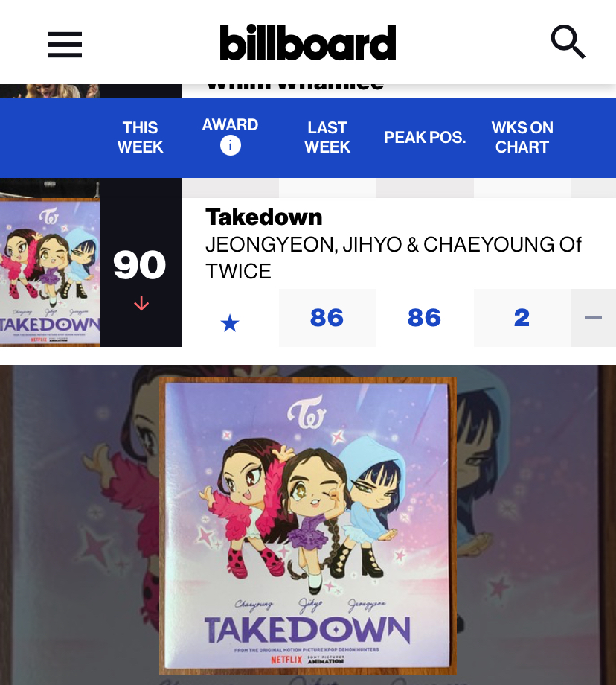The image size is (616, 685).
Task: Expand the row with dash toggle
Action: point(593,318)
